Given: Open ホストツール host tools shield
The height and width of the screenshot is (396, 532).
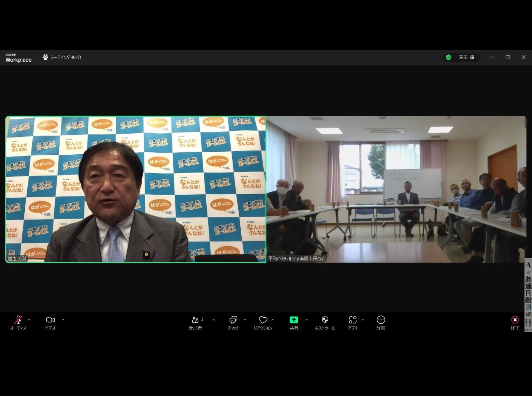Looking at the screenshot, I should 325,320.
